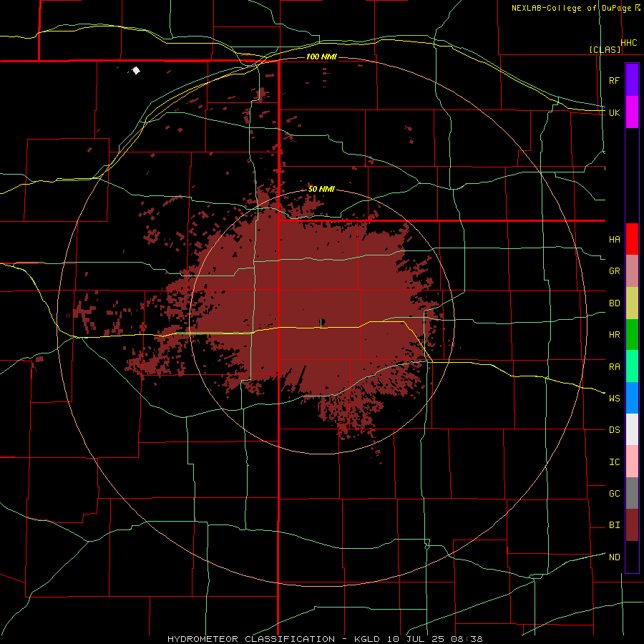Click the ND black legend color swatch

pos(632,557)
